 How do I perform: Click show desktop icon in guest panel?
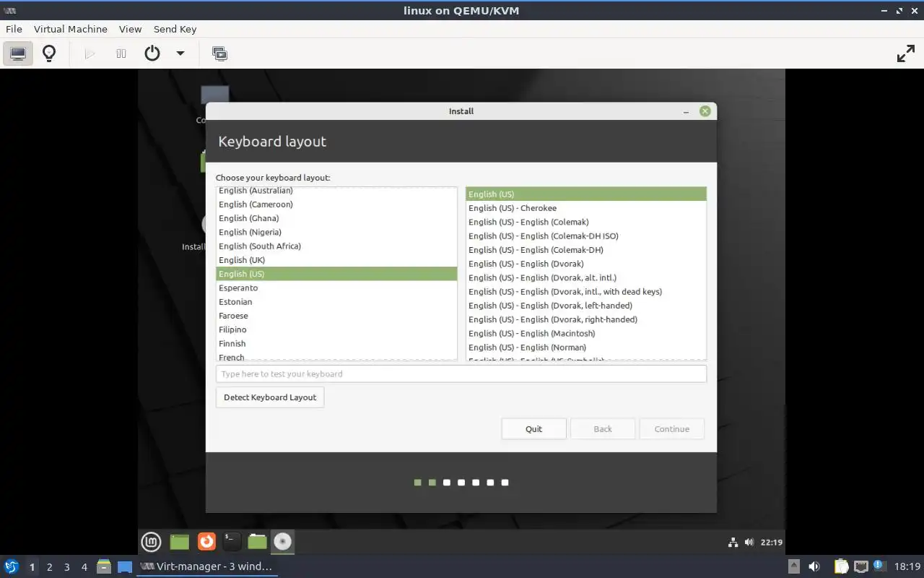click(x=179, y=541)
